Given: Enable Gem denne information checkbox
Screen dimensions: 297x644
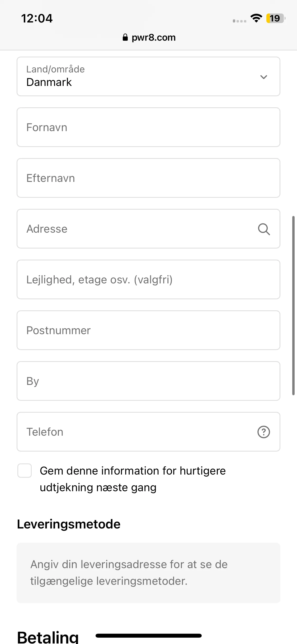Looking at the screenshot, I should 25,471.
